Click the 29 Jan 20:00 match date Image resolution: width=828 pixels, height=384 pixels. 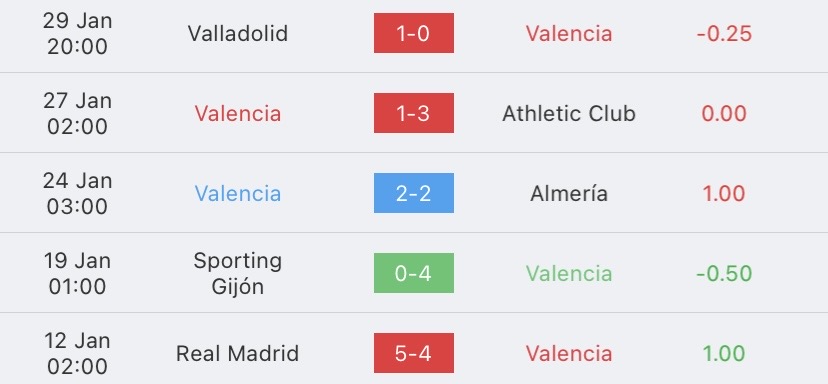[77, 34]
